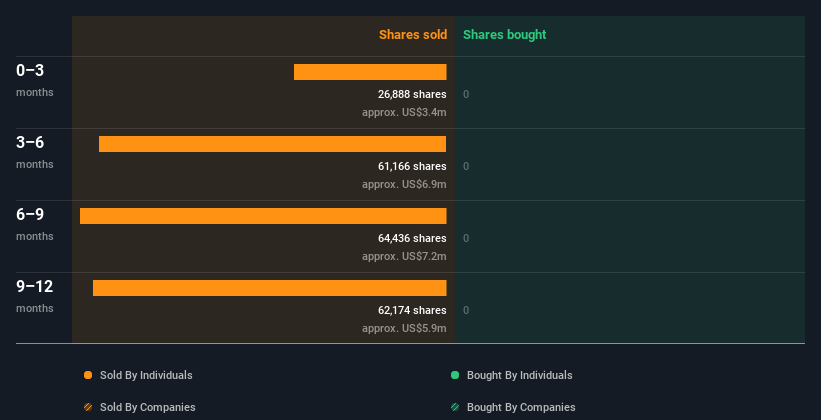This screenshot has height=420, width=821.
Task: Click the orange Sold By Individuals legend dot
Action: click(x=88, y=375)
